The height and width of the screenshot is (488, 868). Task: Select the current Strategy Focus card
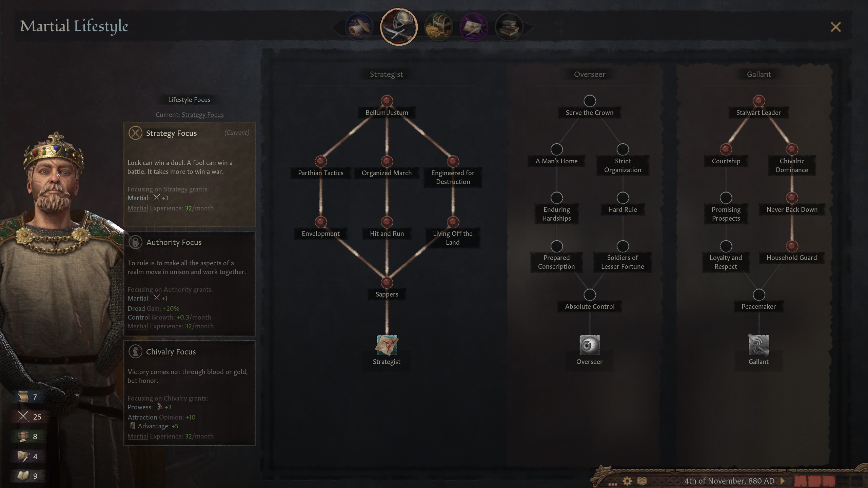[x=190, y=175]
